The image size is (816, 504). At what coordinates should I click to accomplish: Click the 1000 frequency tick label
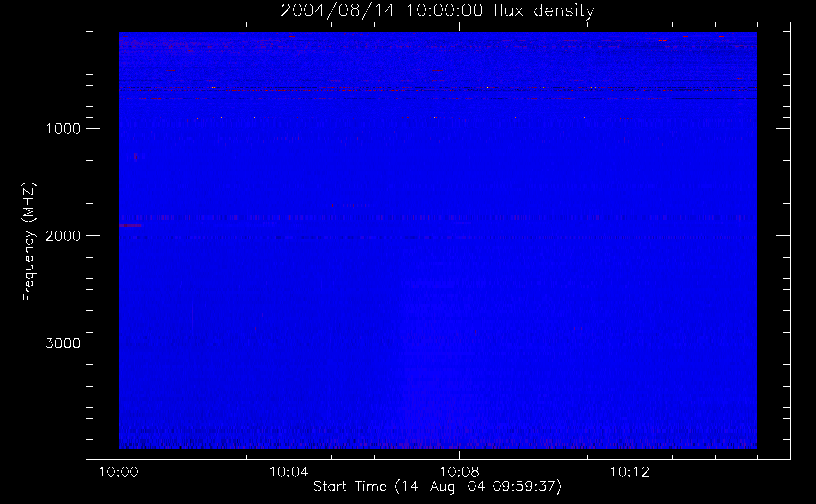[x=63, y=129]
